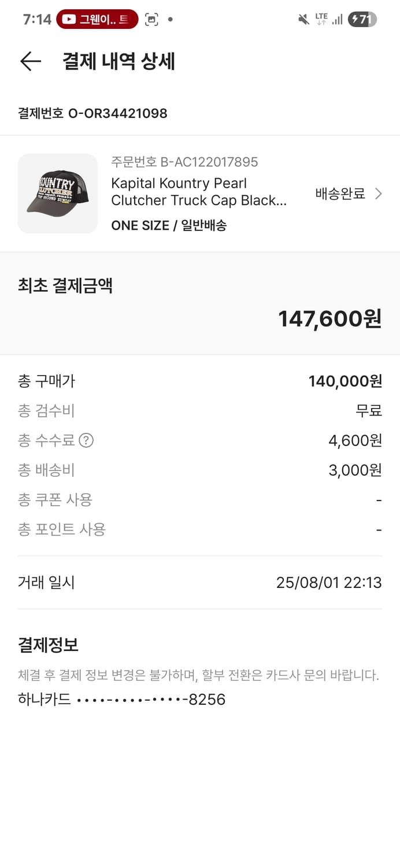
Task: Tap the 거래 일시 transaction date value
Action: 329,583
